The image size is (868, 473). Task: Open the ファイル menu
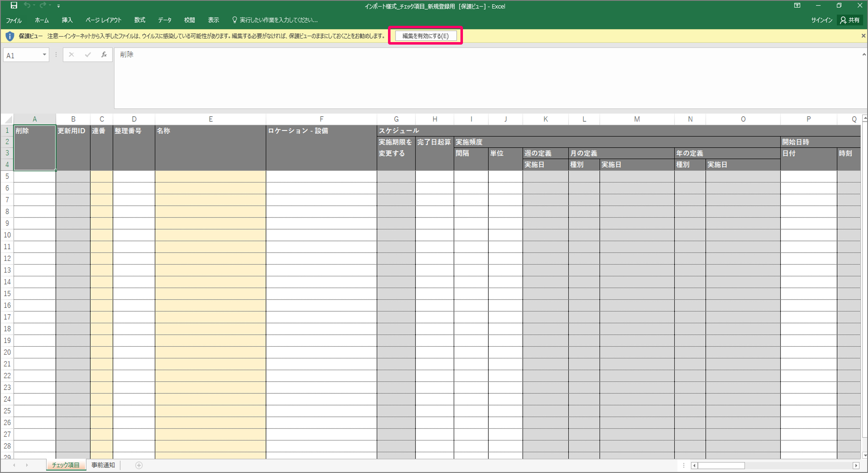pyautogui.click(x=14, y=20)
